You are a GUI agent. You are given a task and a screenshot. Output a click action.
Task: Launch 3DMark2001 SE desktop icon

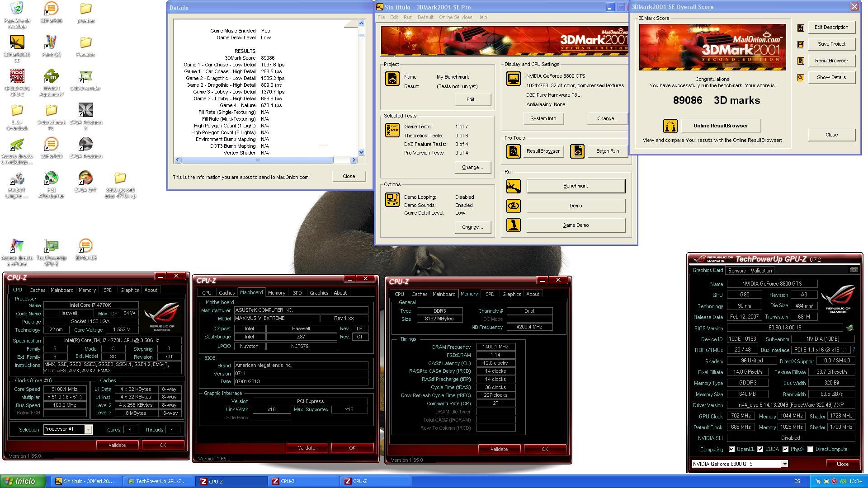17,48
